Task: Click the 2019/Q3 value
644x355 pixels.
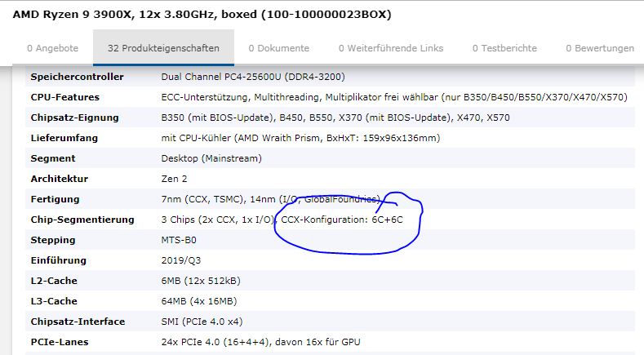Action: [x=181, y=260]
